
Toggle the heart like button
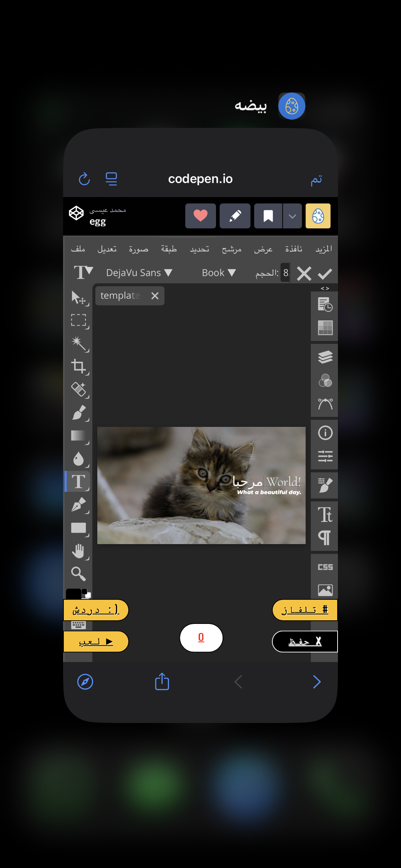[x=200, y=216]
